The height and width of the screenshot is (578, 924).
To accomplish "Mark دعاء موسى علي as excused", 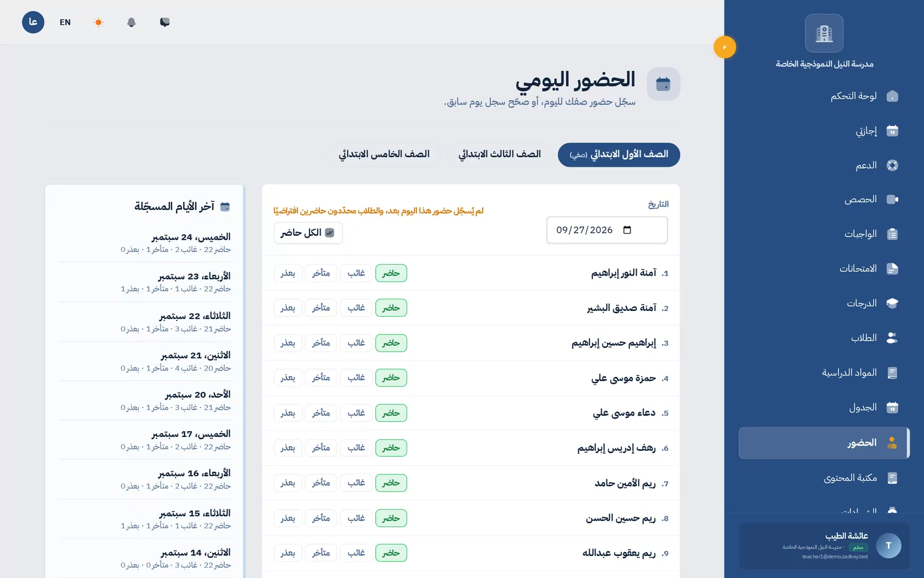I will pos(288,413).
